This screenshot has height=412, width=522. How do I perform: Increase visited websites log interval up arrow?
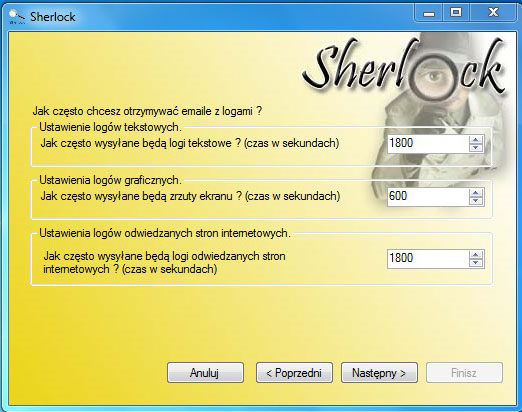coord(476,255)
